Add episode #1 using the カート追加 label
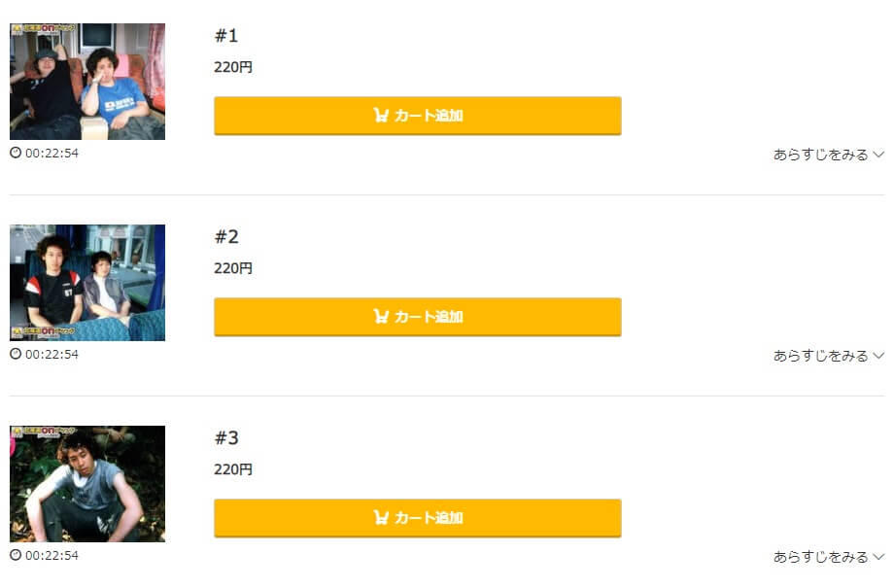 click(x=429, y=116)
